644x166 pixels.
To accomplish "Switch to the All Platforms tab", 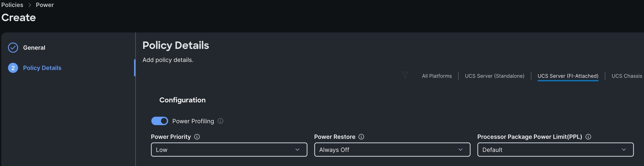I will coord(437,76).
